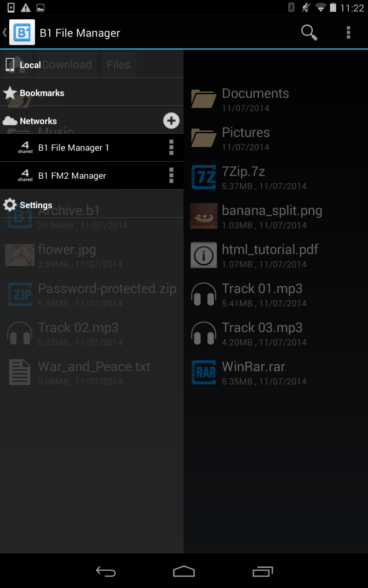Tap Android Recent Apps button

coord(263,571)
